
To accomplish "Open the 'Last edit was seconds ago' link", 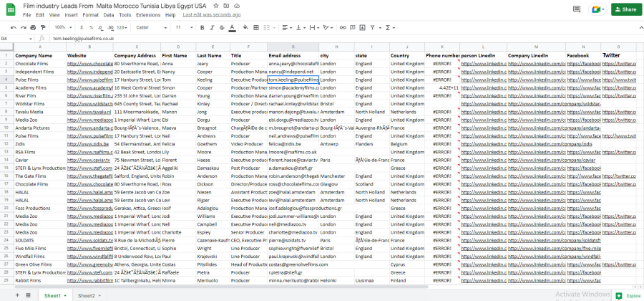I will 212,15.
